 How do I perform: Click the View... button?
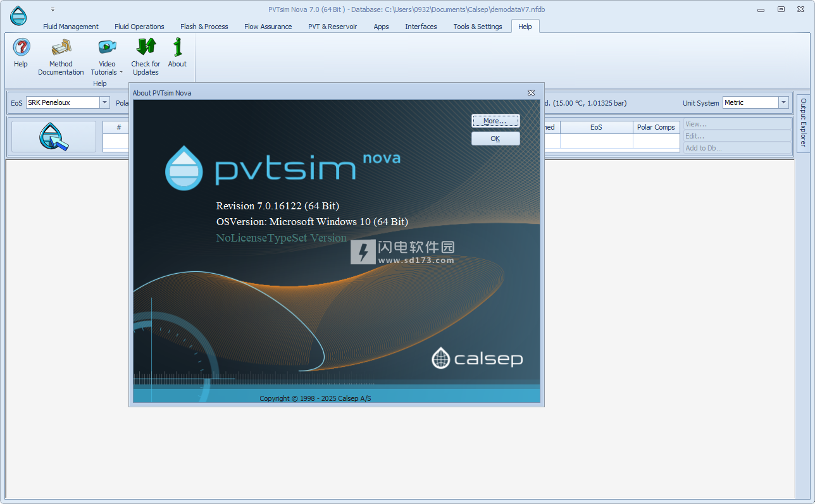[737, 124]
